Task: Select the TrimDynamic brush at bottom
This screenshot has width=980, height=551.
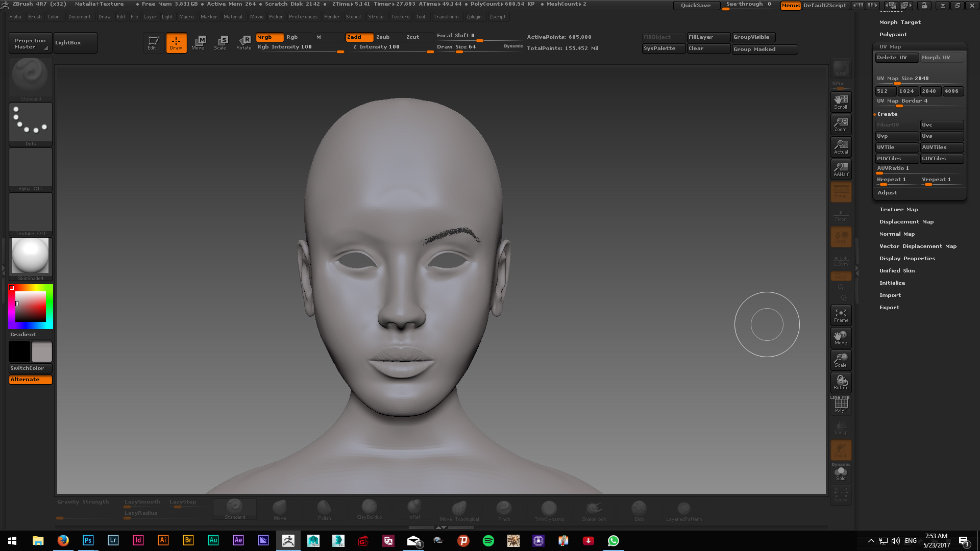Action: click(x=549, y=510)
